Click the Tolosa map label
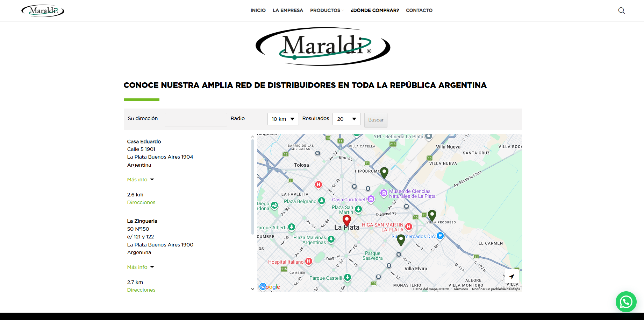 (301, 165)
